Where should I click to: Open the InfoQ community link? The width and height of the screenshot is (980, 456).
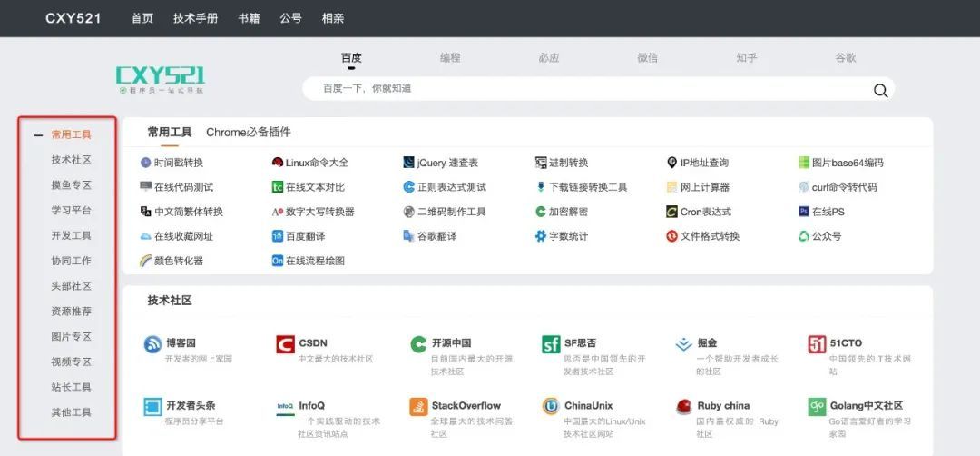pos(312,405)
